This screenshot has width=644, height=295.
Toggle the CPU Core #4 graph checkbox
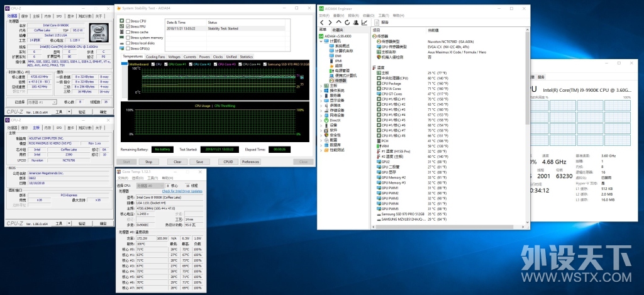[240, 65]
